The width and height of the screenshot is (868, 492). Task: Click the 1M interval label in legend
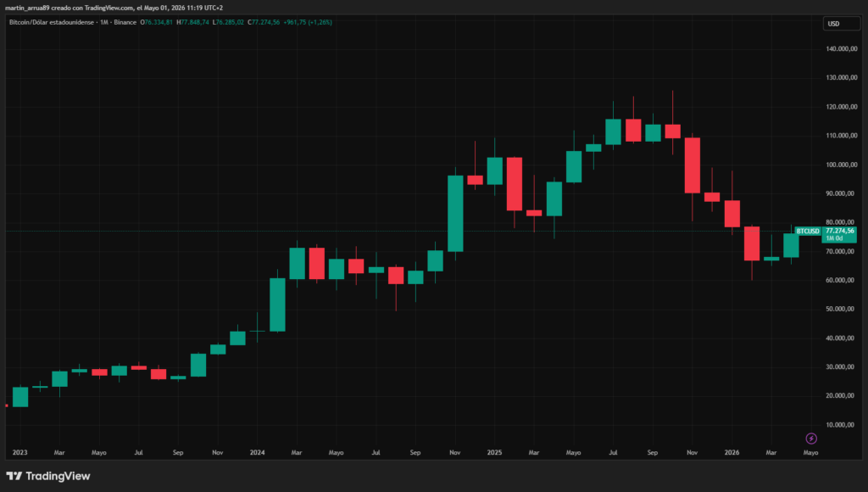pyautogui.click(x=104, y=22)
